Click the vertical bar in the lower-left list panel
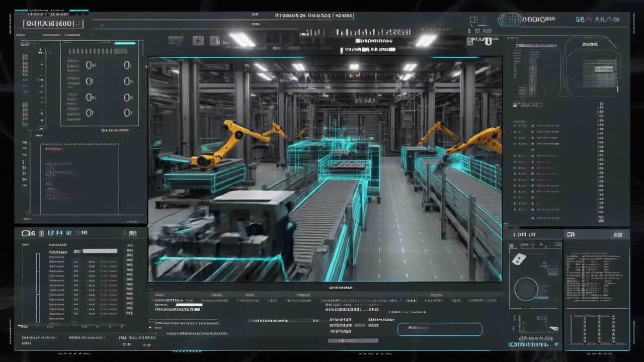This screenshot has height=362, width=644. (38, 287)
